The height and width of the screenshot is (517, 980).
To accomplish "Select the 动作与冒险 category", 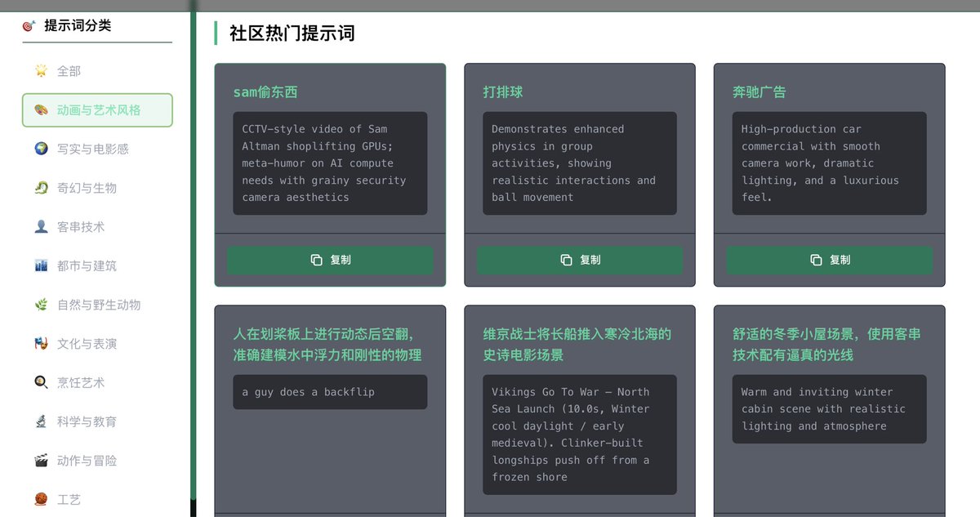I will [x=97, y=461].
